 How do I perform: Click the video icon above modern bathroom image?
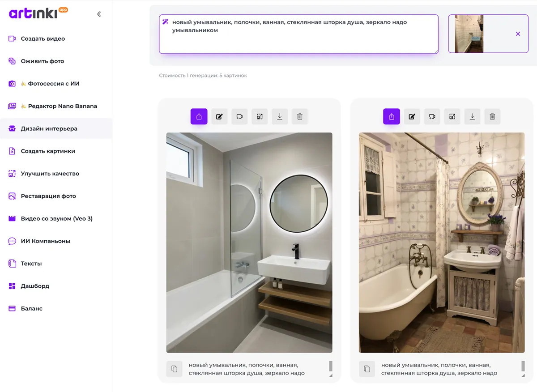239,117
